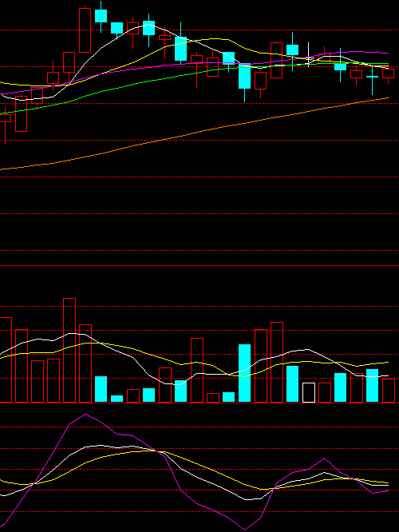Click the second, smaller peak of the magenta oscillator
Viewport: 399px width, 532px height.
325,459
